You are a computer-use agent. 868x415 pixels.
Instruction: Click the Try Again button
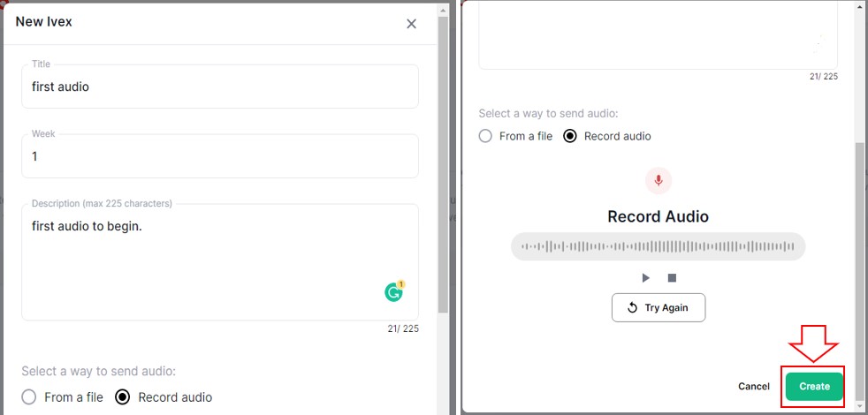tap(658, 307)
